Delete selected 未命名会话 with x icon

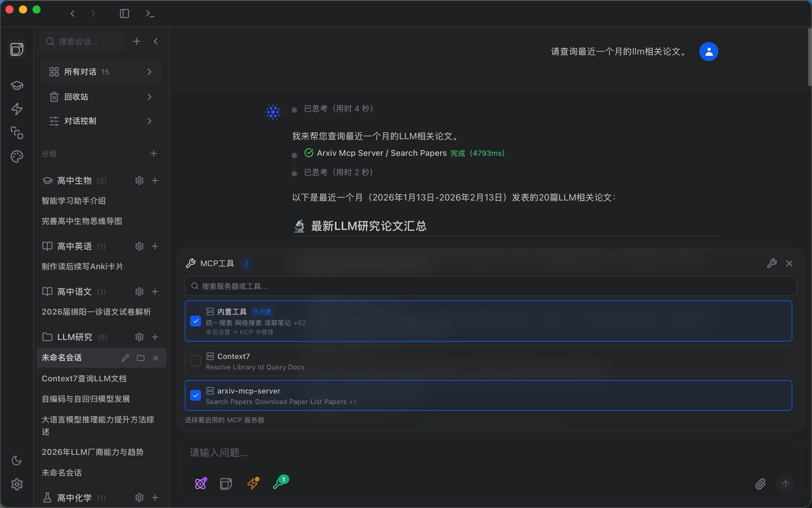click(156, 358)
